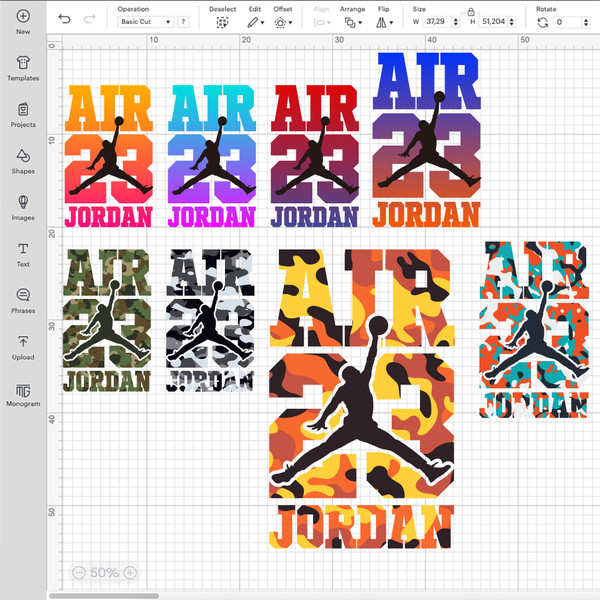Image resolution: width=600 pixels, height=600 pixels.
Task: Click the operation help question mark
Action: point(183,22)
